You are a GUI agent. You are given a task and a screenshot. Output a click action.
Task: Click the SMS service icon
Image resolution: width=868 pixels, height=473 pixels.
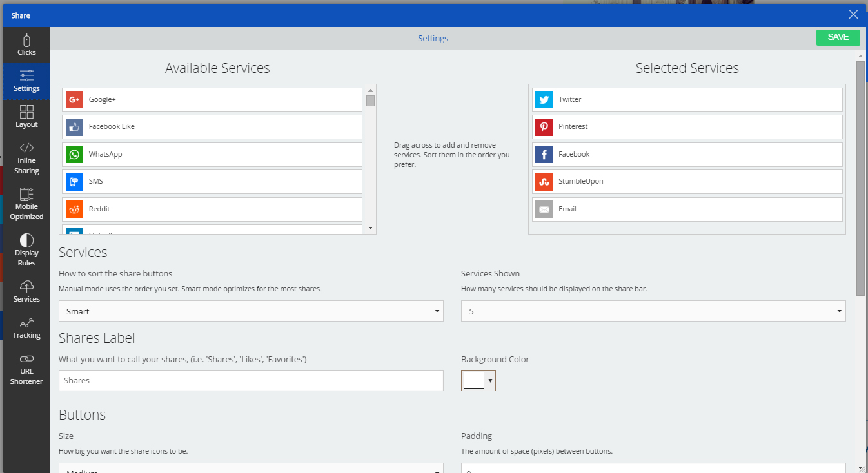[74, 182]
